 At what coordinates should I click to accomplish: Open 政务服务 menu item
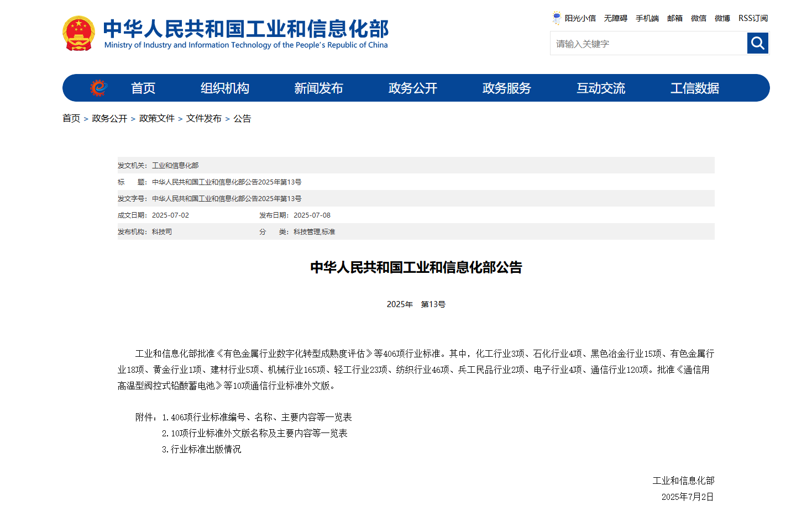pos(507,88)
